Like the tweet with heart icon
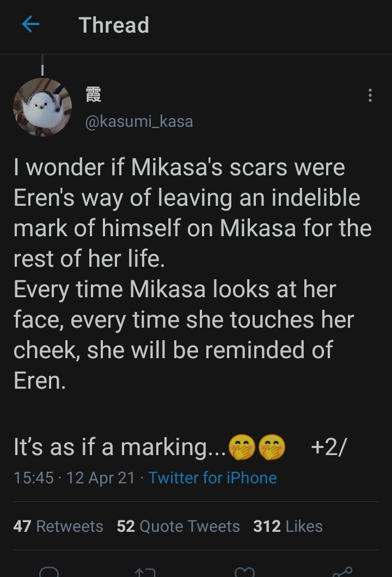The width and height of the screenshot is (392, 577). click(243, 572)
